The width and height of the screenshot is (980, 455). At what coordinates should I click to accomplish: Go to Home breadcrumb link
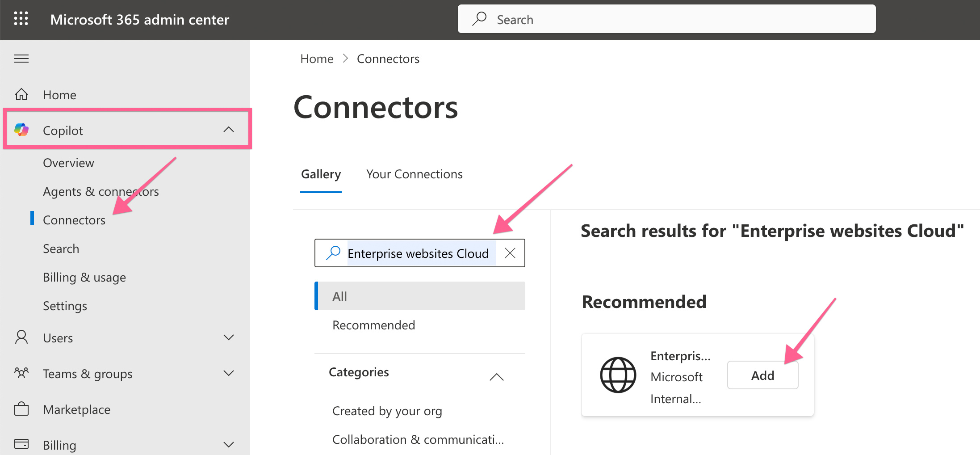coord(317,59)
